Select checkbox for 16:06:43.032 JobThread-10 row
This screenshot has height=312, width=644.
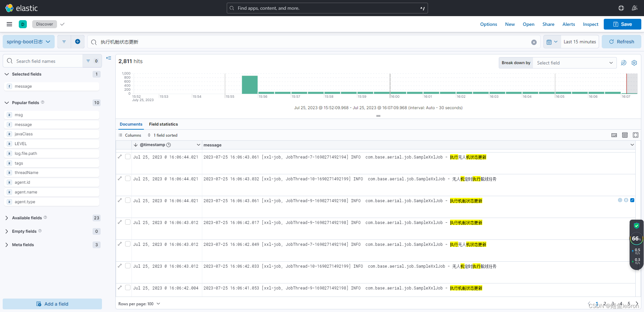pos(128,178)
